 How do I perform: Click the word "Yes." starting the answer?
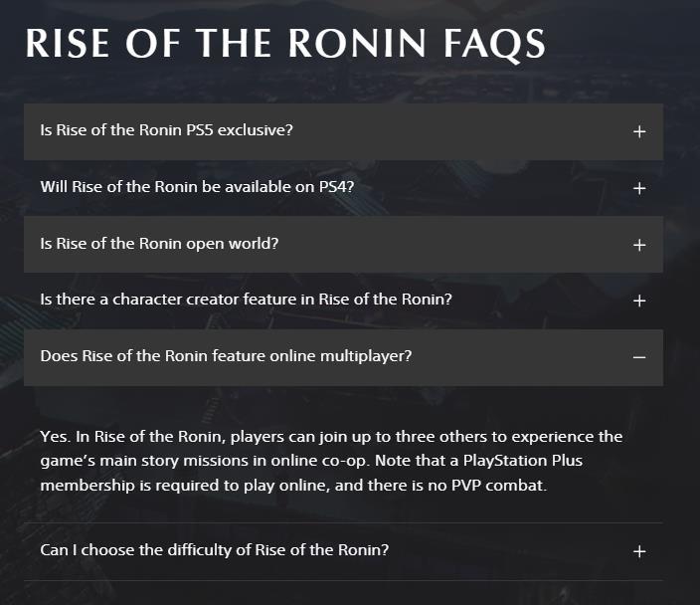click(x=55, y=437)
